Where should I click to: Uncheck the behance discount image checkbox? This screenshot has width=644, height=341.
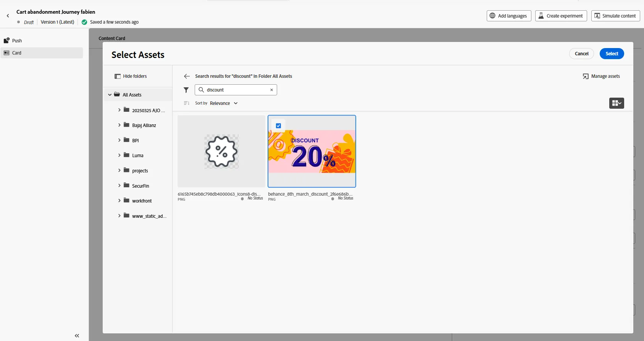point(278,125)
